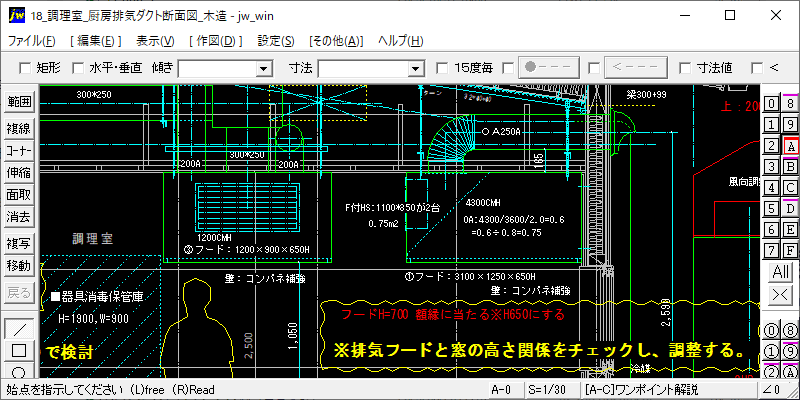Toggle layer 3 button
The image size is (800, 400).
point(772,167)
